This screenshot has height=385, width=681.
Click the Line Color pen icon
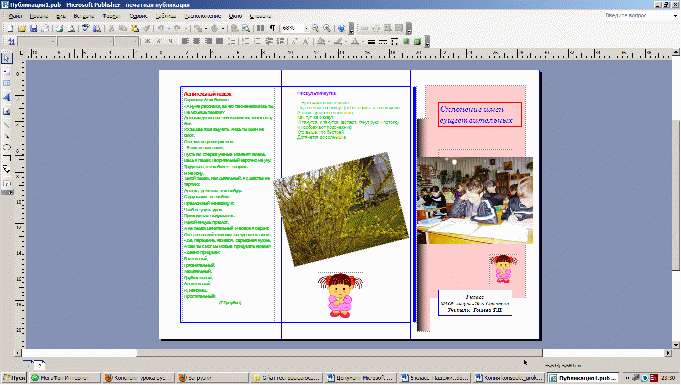337,41
